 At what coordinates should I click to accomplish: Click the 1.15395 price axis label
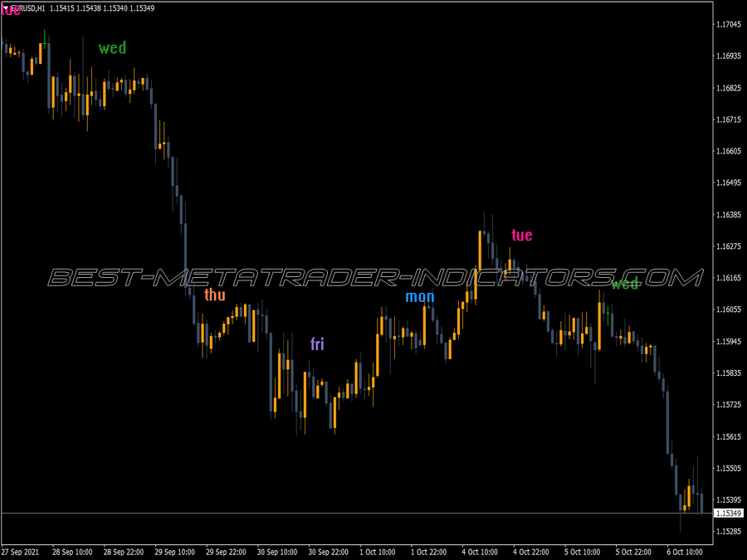tap(729, 499)
